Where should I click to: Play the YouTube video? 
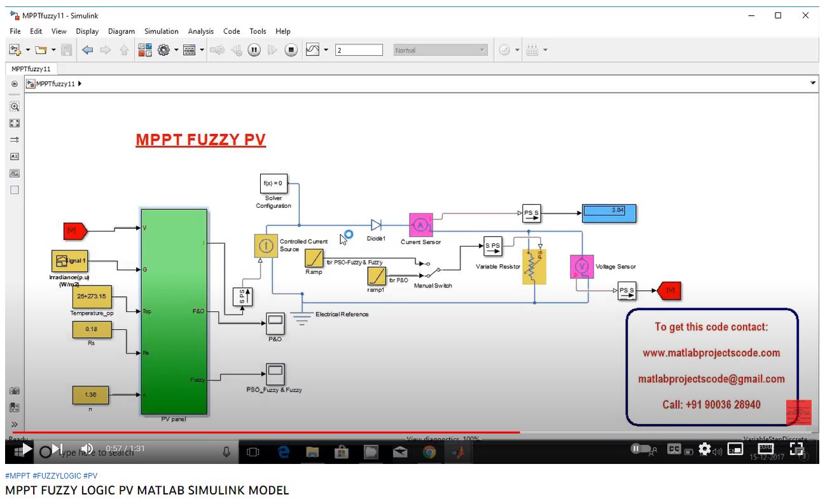click(28, 449)
